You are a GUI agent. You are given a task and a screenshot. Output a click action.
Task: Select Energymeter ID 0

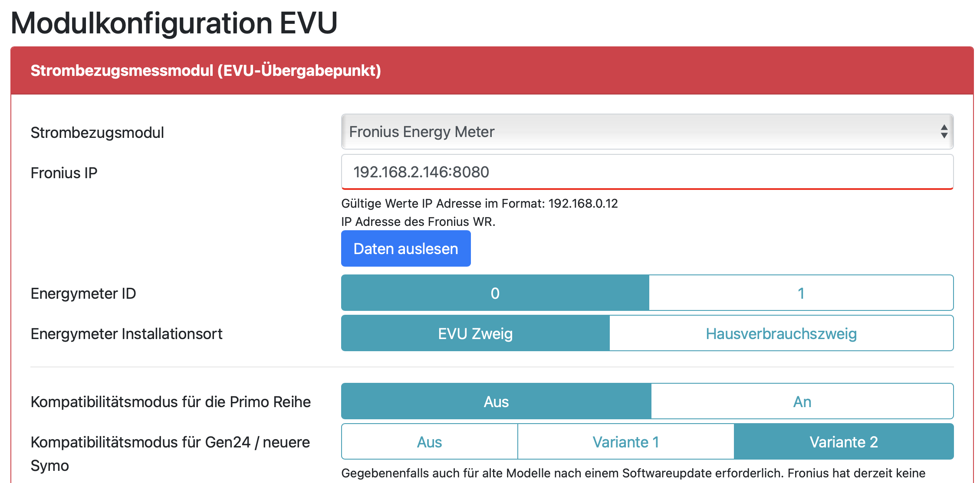pos(495,293)
